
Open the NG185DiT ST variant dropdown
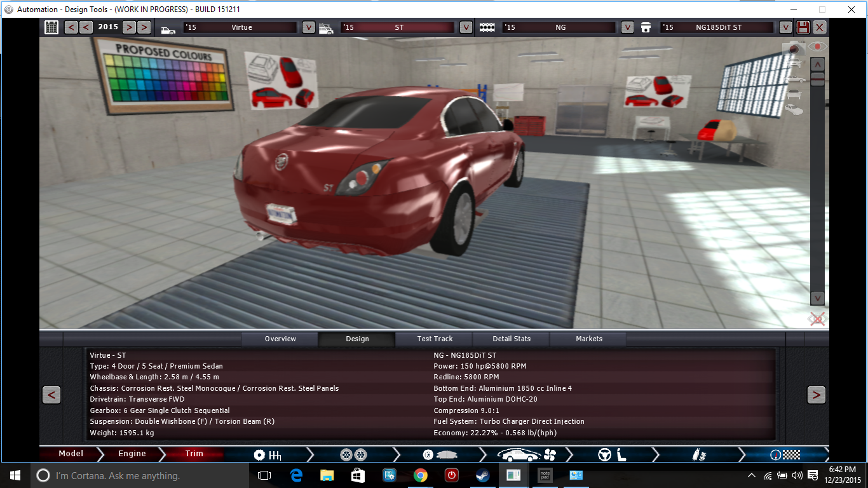click(785, 27)
